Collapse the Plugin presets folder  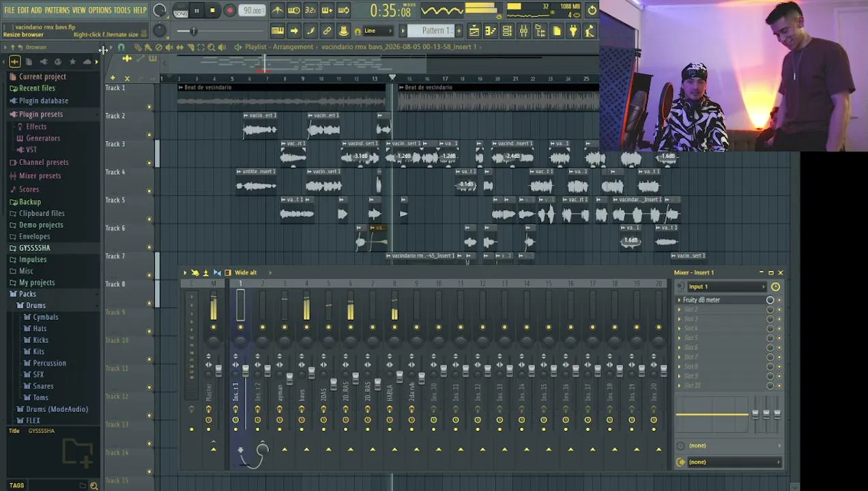point(41,114)
